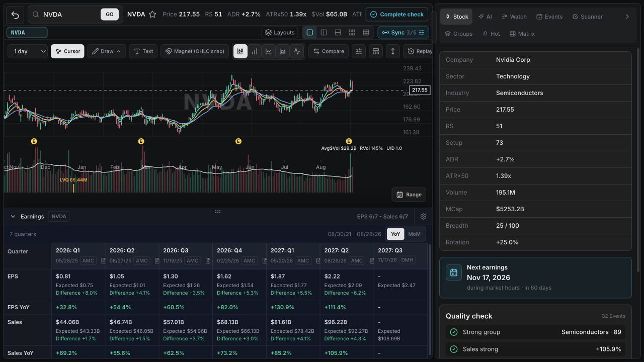
Task: Open chart indicator settings sliders
Action: coord(358,51)
